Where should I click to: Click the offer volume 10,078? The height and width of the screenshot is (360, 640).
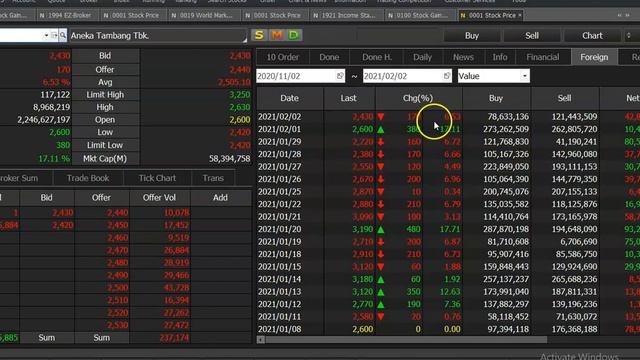click(176, 213)
